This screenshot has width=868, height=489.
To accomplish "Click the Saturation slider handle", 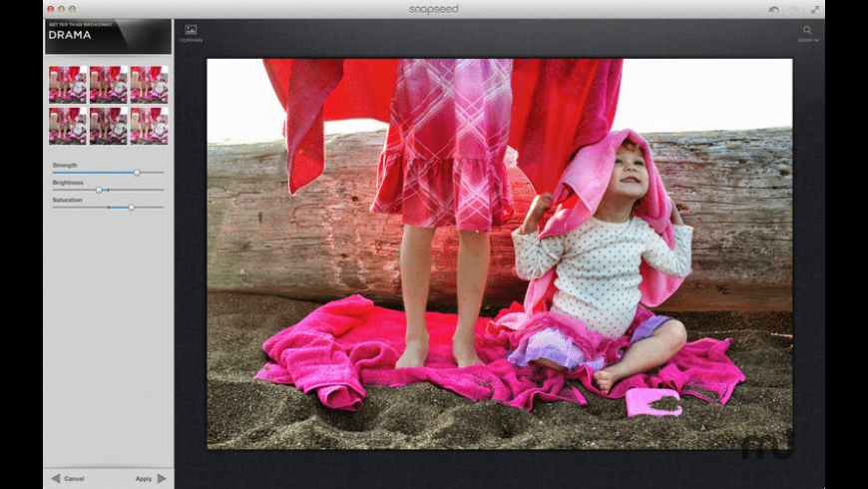I will (131, 207).
